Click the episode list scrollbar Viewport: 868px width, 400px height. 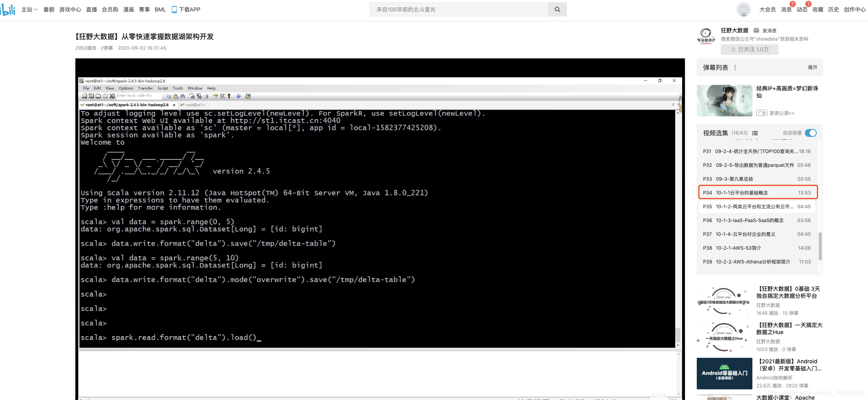820,246
